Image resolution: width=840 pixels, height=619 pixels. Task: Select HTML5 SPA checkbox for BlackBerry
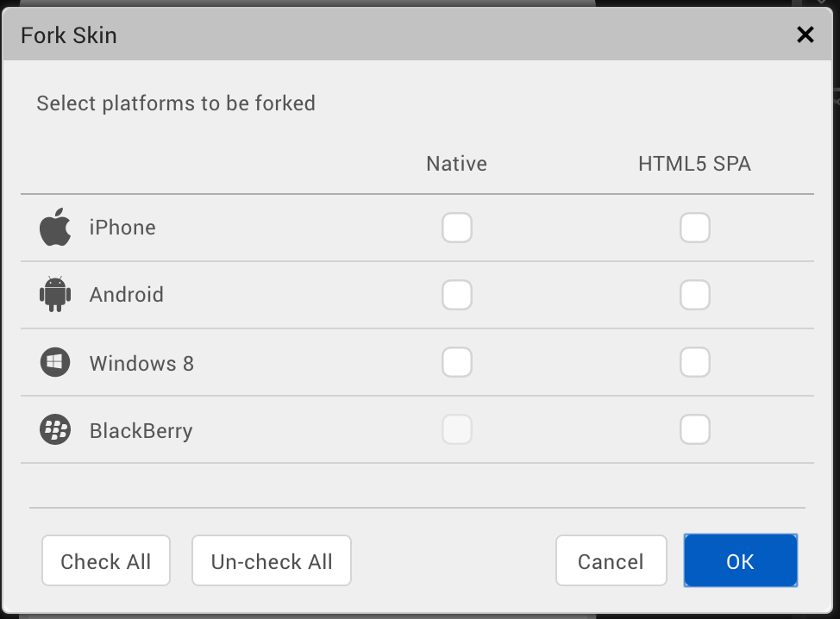pos(694,429)
